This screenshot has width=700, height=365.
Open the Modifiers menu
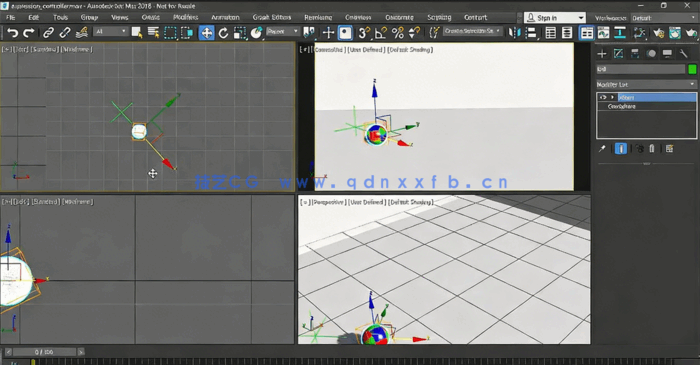(186, 17)
